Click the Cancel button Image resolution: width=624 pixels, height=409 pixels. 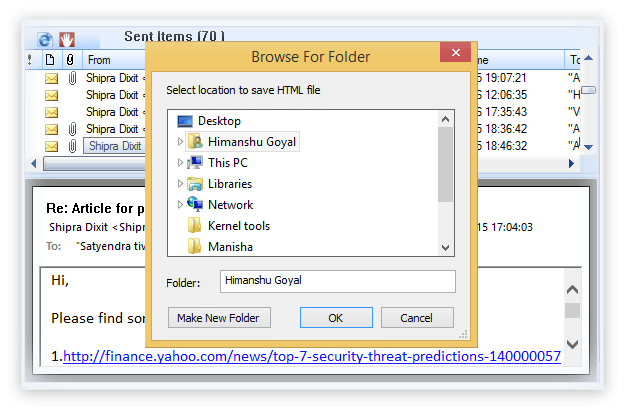tap(417, 317)
